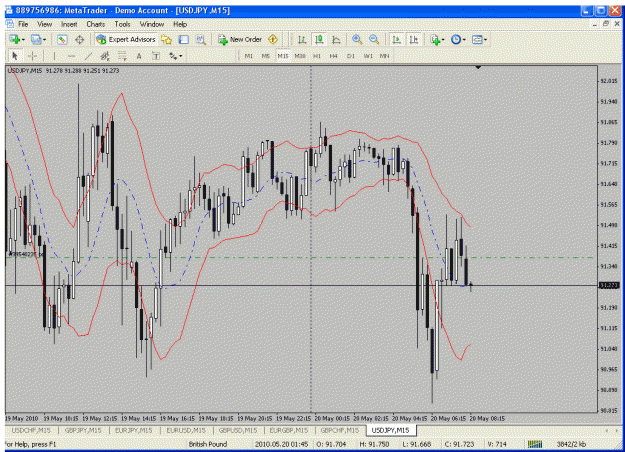
Task: Switch to EURUSD,M15 chart tab
Action: (x=186, y=430)
